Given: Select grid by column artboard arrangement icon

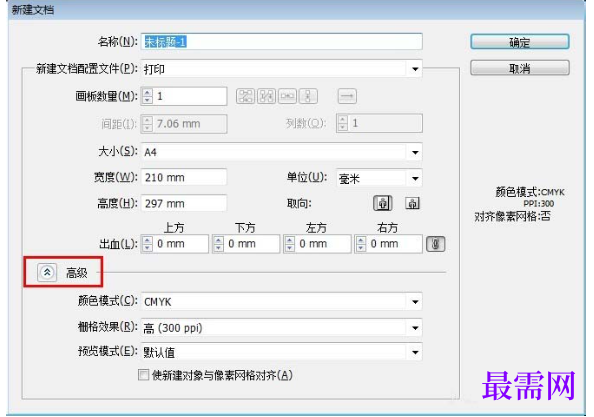Looking at the screenshot, I should click(x=266, y=96).
